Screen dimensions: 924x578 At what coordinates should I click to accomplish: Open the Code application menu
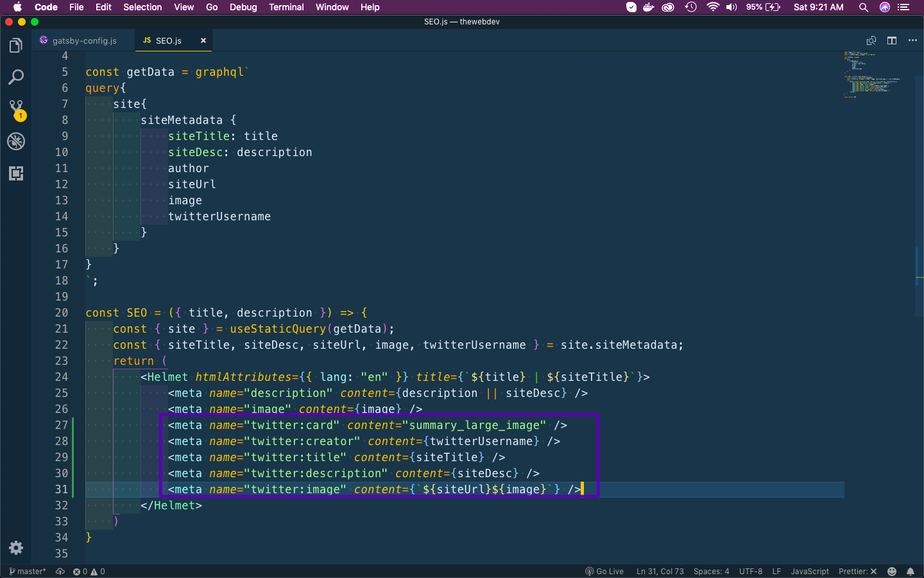[x=46, y=7]
